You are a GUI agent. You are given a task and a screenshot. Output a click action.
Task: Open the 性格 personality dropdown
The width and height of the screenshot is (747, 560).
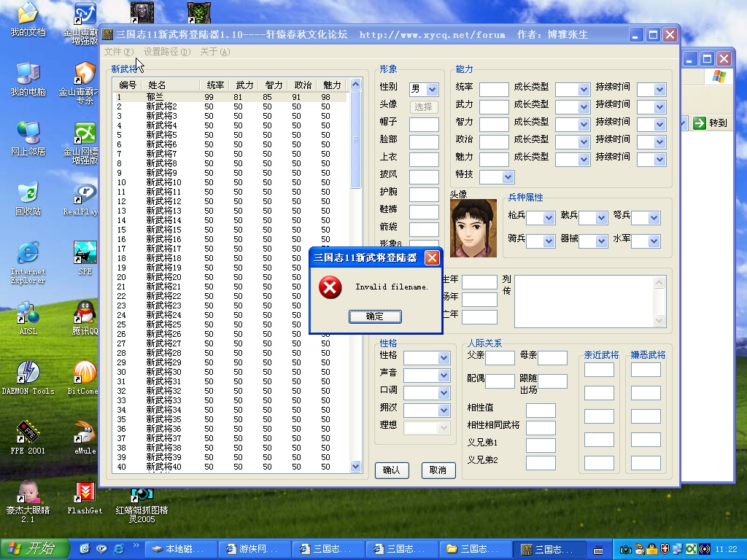444,358
